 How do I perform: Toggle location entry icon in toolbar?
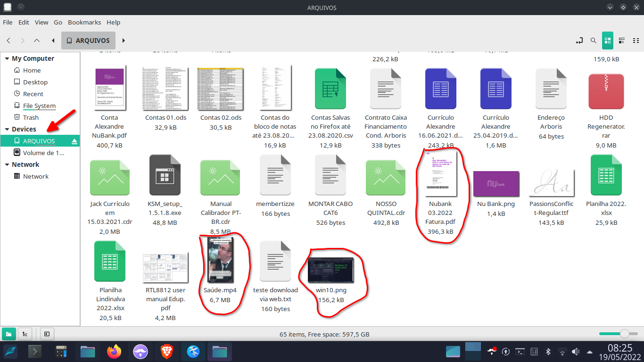point(579,41)
